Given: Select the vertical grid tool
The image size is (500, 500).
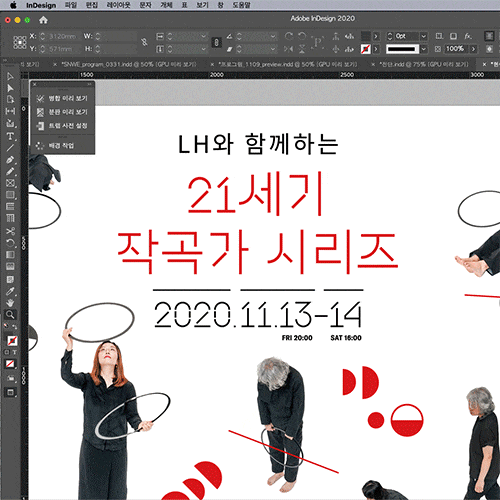Looking at the screenshot, I should (x=10, y=218).
